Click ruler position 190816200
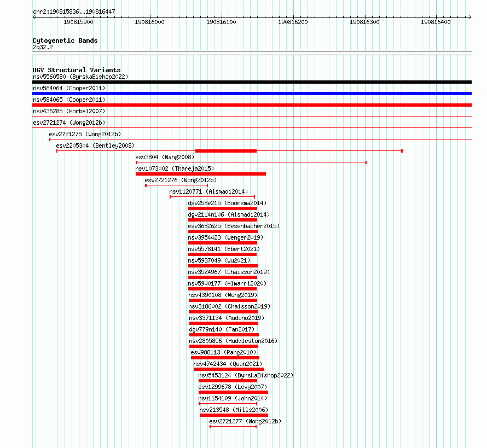 point(293,22)
